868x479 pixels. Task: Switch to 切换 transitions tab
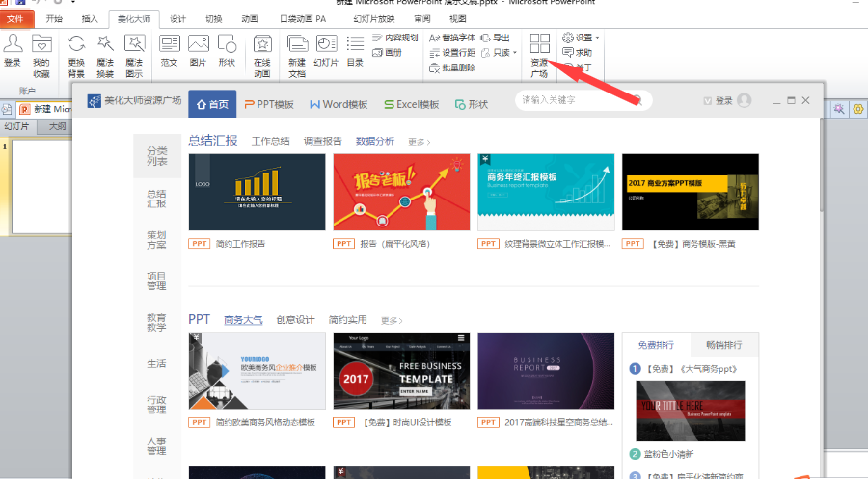pos(214,19)
